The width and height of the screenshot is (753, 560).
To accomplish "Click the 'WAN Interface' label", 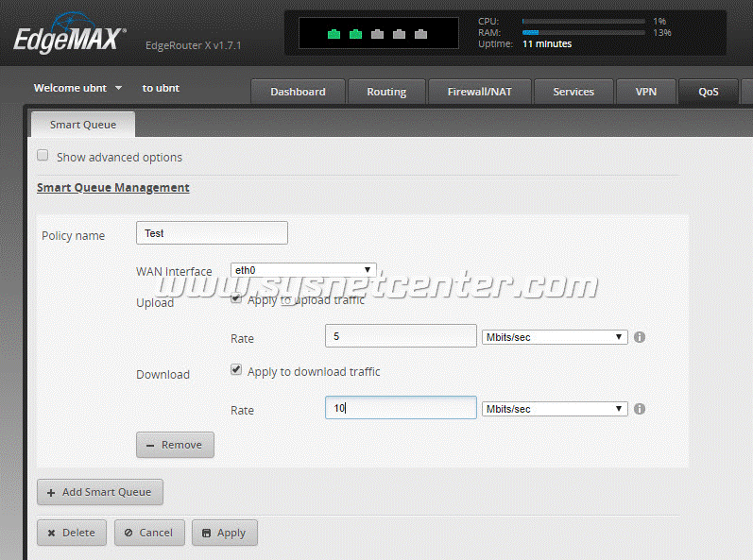I will (174, 271).
